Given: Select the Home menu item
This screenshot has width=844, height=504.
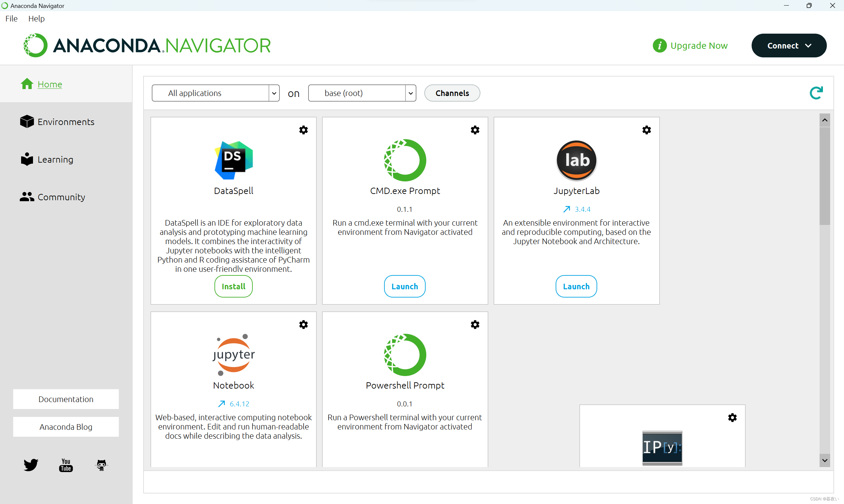Looking at the screenshot, I should [49, 84].
